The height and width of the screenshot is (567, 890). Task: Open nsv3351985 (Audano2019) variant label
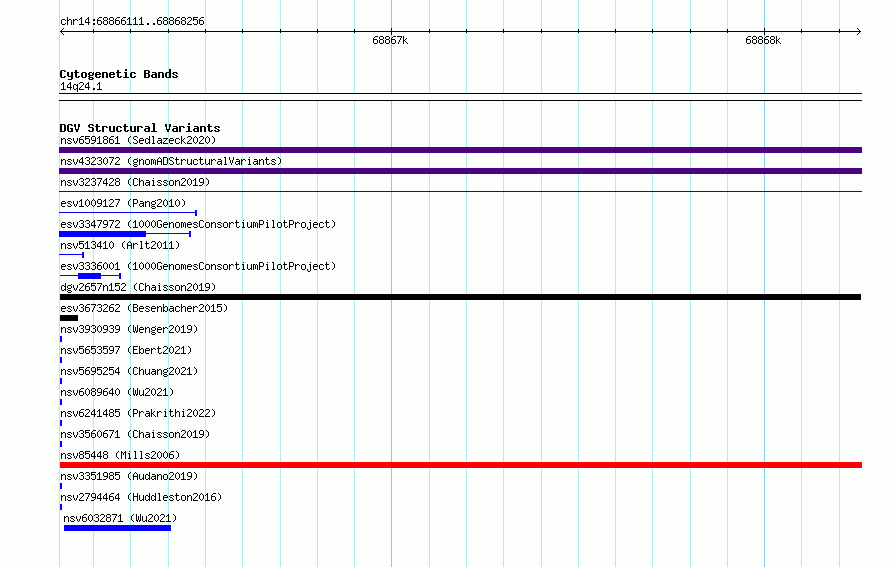(x=129, y=476)
